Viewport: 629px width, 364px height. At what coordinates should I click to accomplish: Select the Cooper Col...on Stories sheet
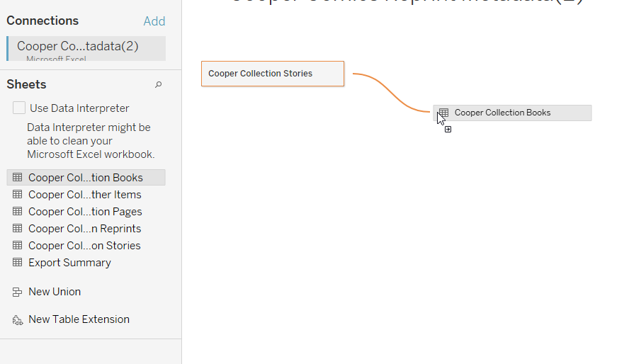(84, 246)
